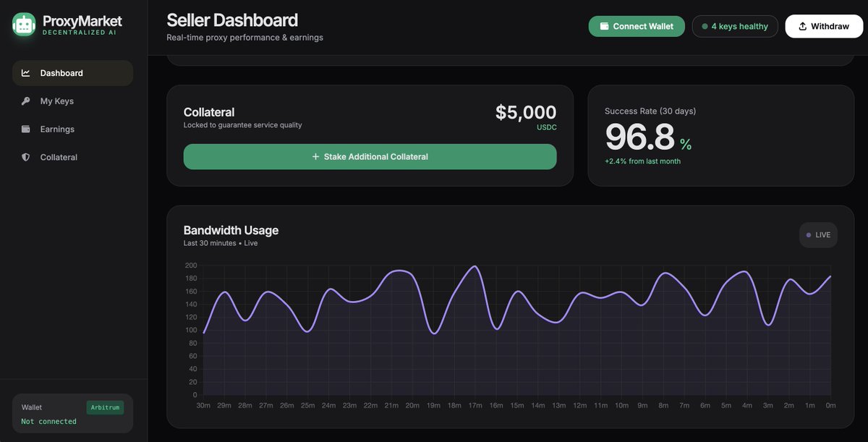Click the plus icon on Stake Additional Collateral

click(315, 157)
